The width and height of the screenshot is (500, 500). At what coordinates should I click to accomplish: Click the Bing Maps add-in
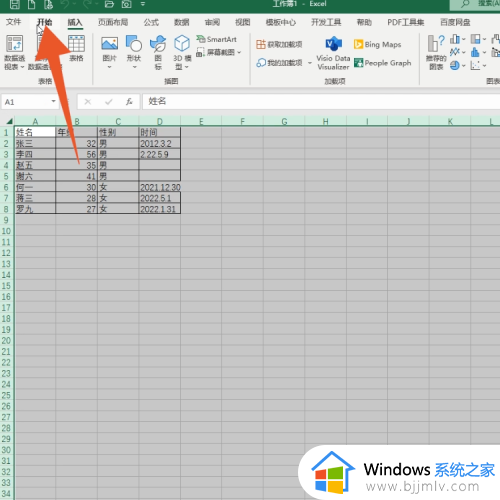pyautogui.click(x=377, y=44)
